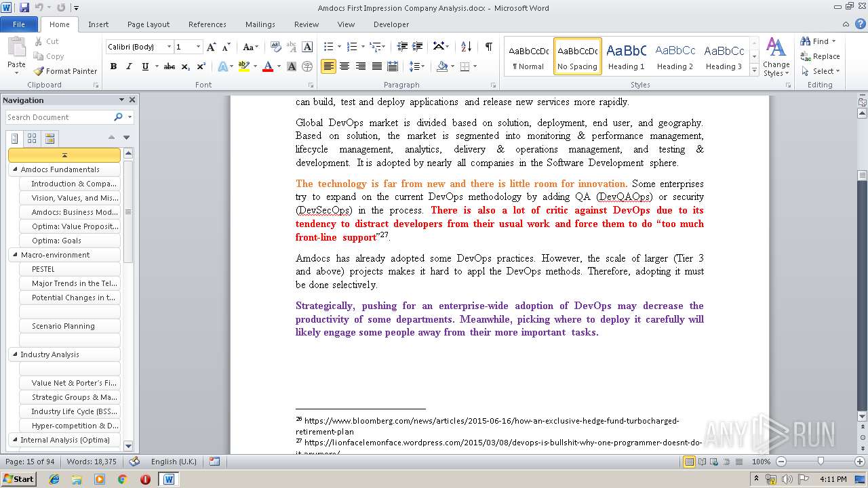Image resolution: width=868 pixels, height=488 pixels.
Task: Click the Copy command
Action: coord(49,56)
